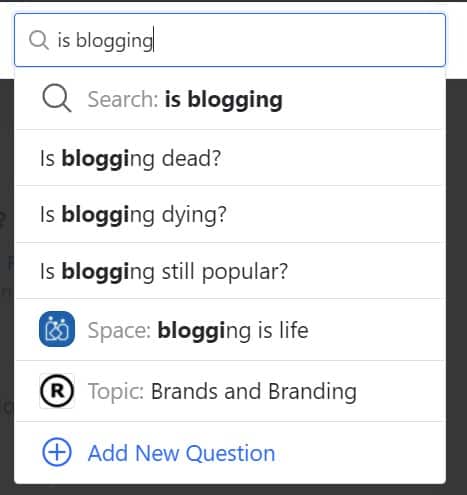Image resolution: width=467 pixels, height=495 pixels.
Task: Open the 'blogging is life' space name
Action: pyautogui.click(x=233, y=330)
